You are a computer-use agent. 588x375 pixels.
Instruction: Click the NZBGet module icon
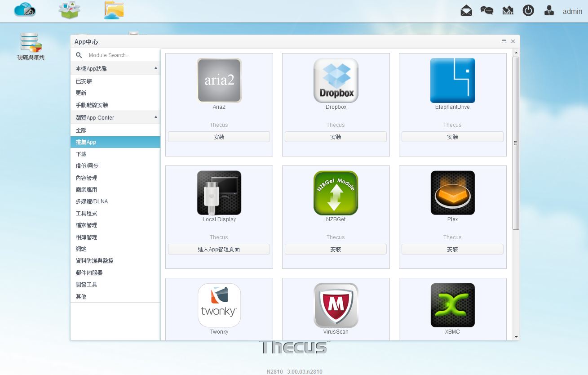pyautogui.click(x=336, y=193)
